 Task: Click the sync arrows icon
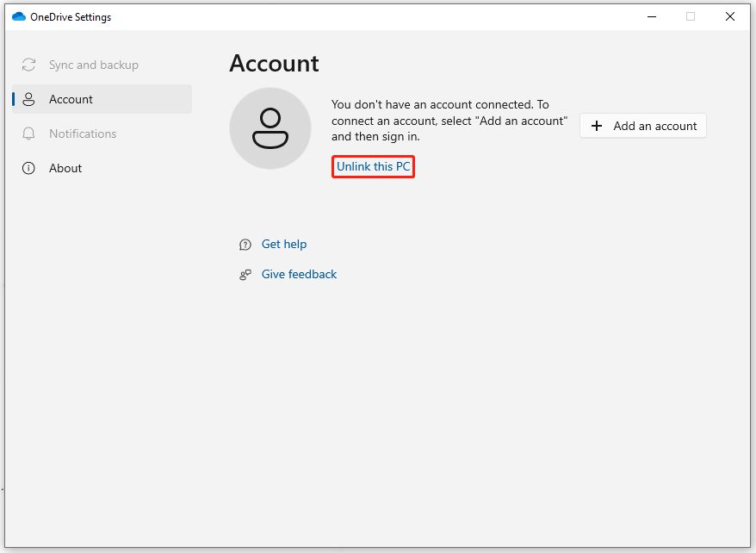point(28,65)
